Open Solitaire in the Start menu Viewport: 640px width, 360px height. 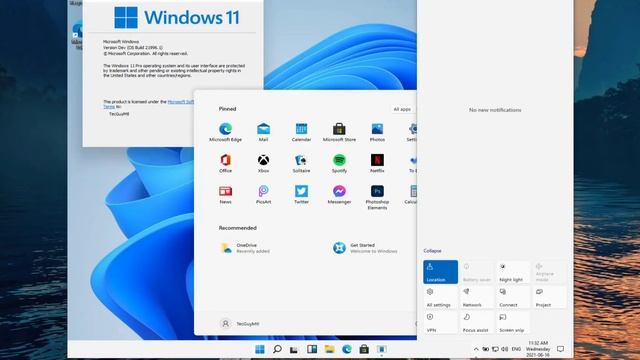pyautogui.click(x=301, y=163)
